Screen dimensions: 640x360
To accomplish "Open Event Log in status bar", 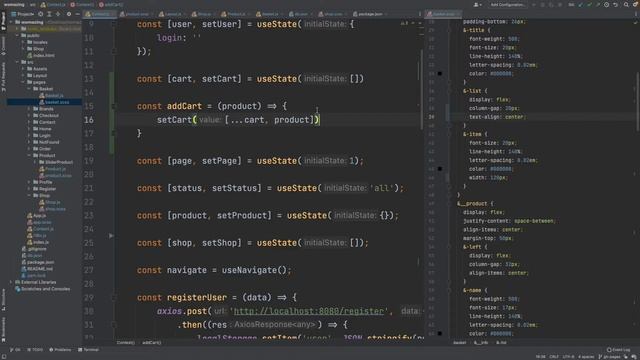I will [x=618, y=350].
